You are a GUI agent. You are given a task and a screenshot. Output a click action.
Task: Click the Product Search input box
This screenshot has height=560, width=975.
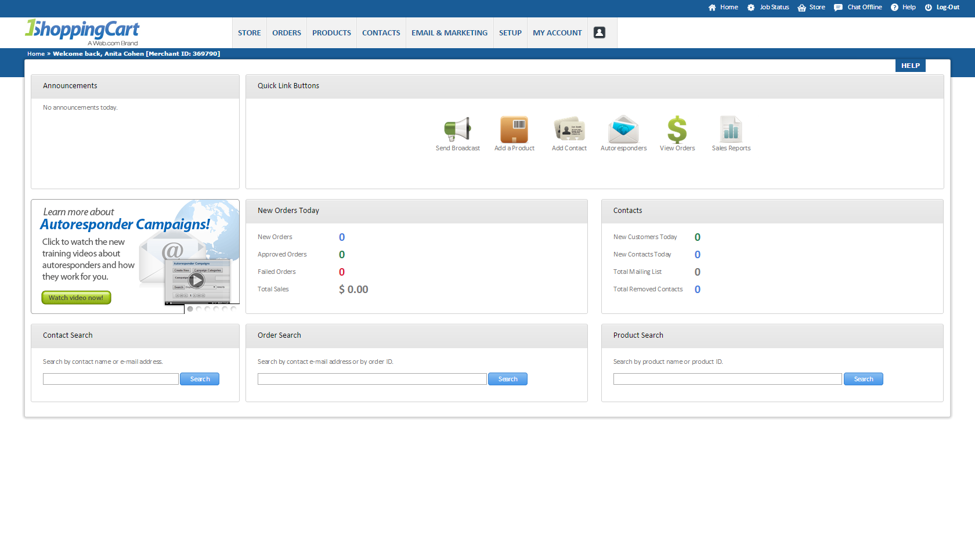(x=727, y=379)
